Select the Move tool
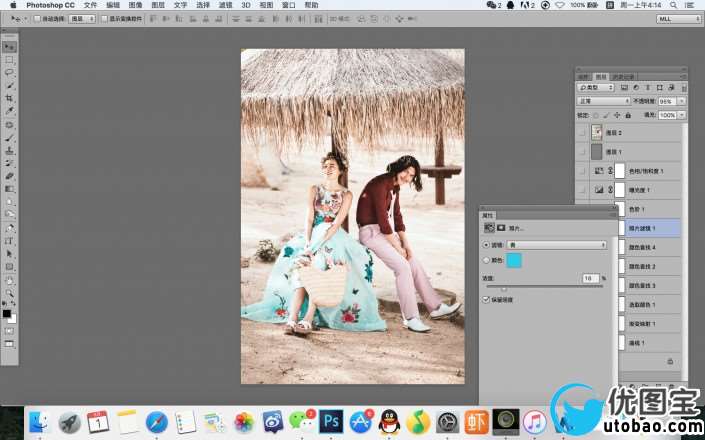This screenshot has height=440, width=705. point(9,47)
